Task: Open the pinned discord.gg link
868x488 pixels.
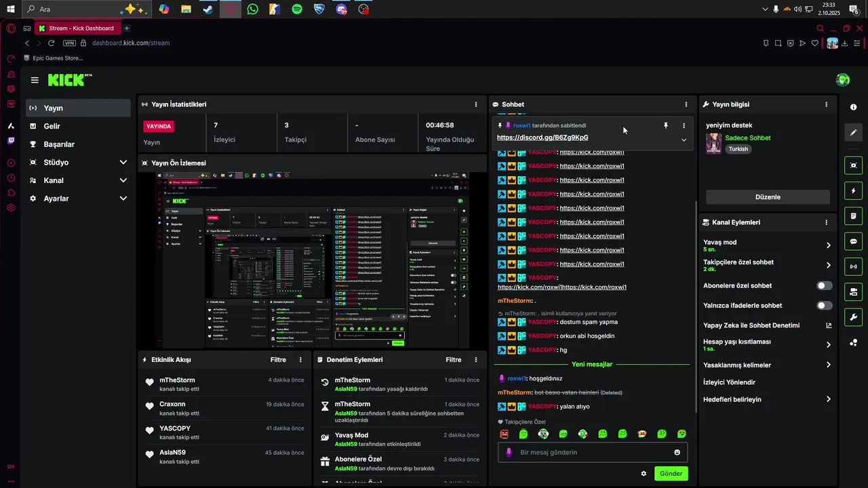Action: pyautogui.click(x=542, y=138)
